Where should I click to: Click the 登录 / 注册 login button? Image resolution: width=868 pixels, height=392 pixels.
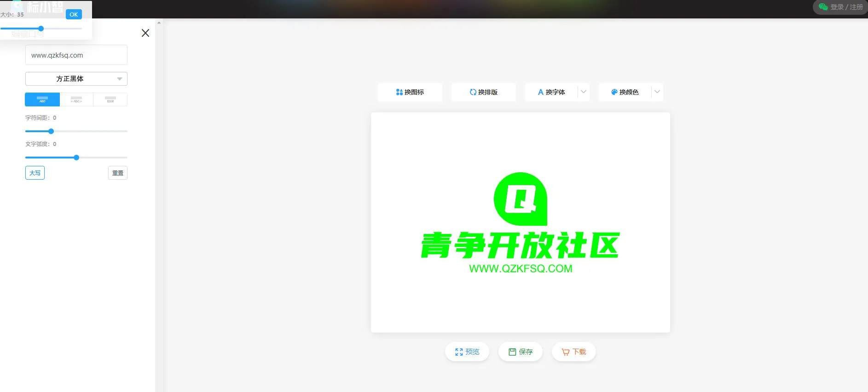(x=840, y=7)
